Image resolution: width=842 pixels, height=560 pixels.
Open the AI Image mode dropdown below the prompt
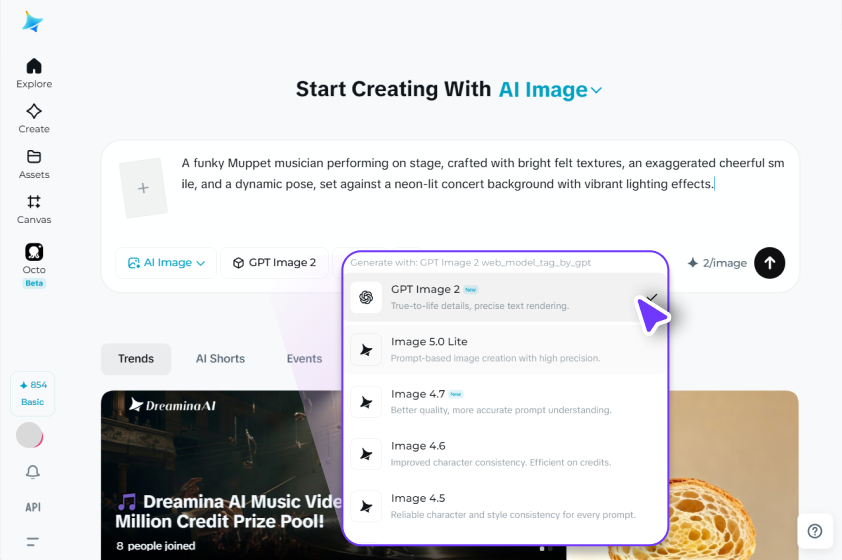tap(166, 263)
